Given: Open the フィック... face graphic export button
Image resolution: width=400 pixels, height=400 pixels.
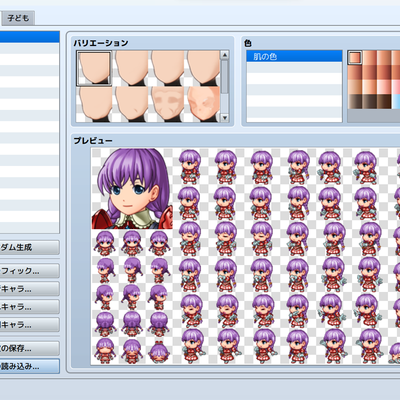Looking at the screenshot, I should (30, 271).
